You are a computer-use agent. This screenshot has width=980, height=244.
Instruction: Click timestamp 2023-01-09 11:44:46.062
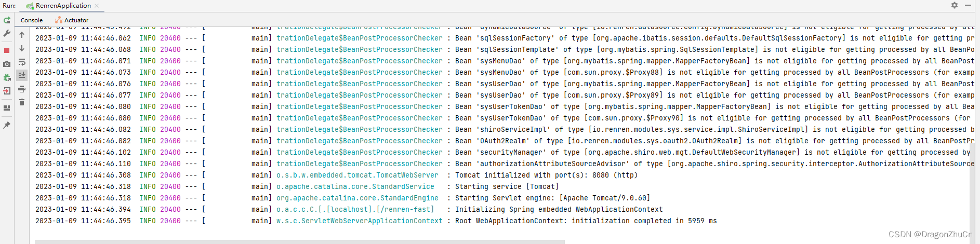83,38
